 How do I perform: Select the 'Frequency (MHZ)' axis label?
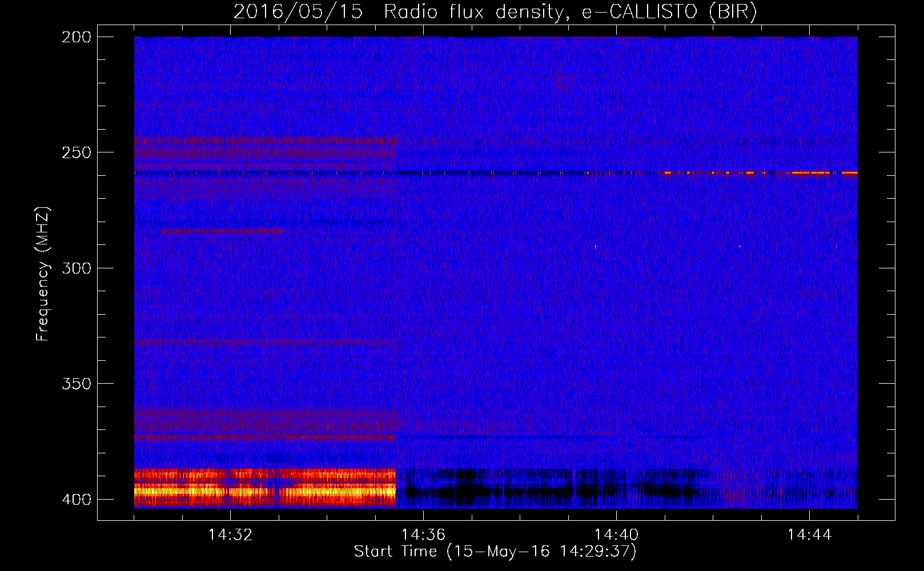(43, 274)
